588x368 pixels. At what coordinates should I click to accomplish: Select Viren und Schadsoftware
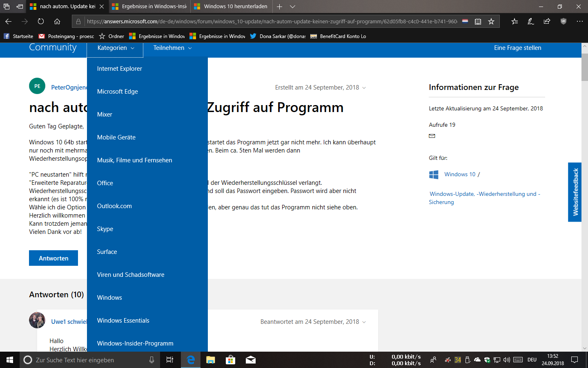pos(147,275)
